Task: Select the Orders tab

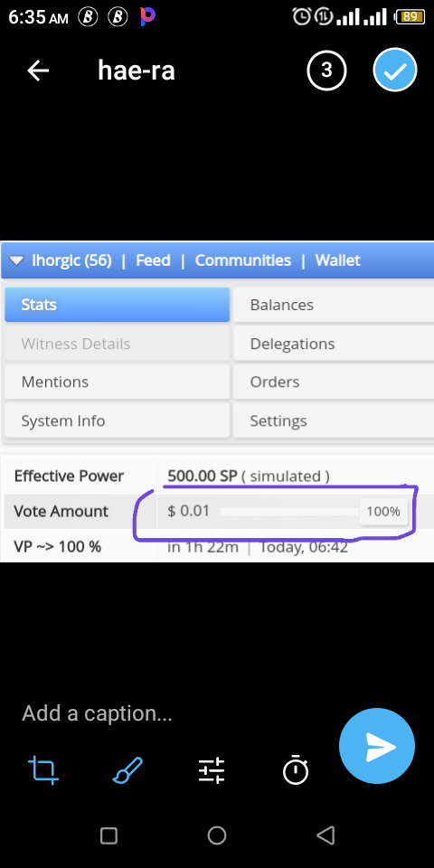Action: pyautogui.click(x=334, y=382)
